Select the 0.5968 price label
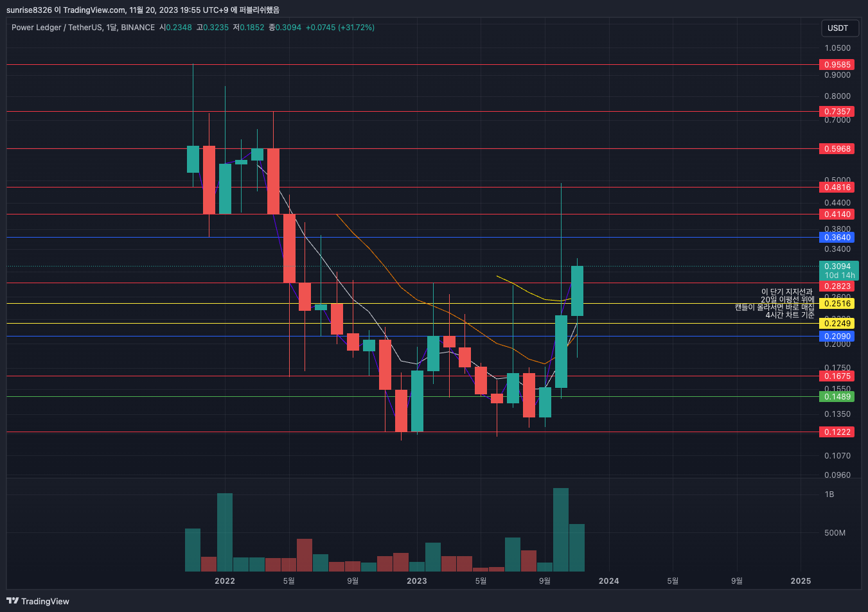Screen dimensions: 868x612 pos(837,149)
